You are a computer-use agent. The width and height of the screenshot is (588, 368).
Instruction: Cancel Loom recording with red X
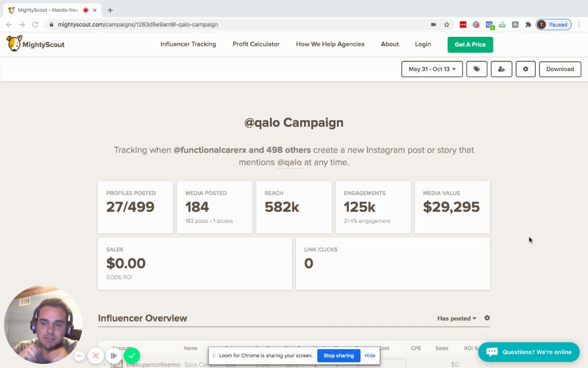coord(96,355)
